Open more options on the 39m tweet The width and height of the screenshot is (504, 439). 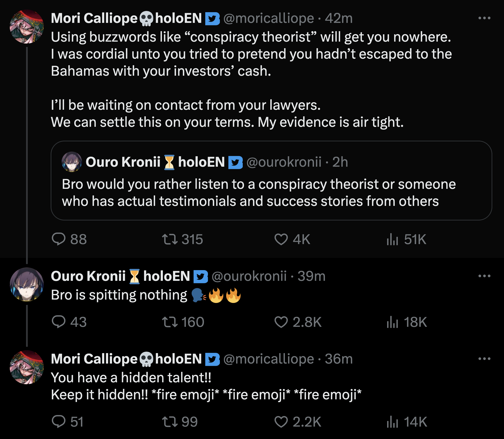pos(484,276)
